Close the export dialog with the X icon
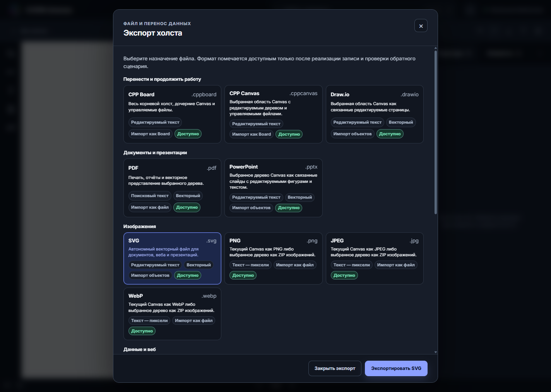 pos(421,26)
